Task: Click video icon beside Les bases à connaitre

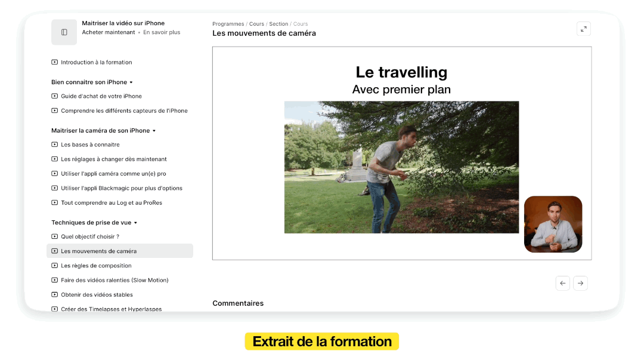Action: coord(55,144)
